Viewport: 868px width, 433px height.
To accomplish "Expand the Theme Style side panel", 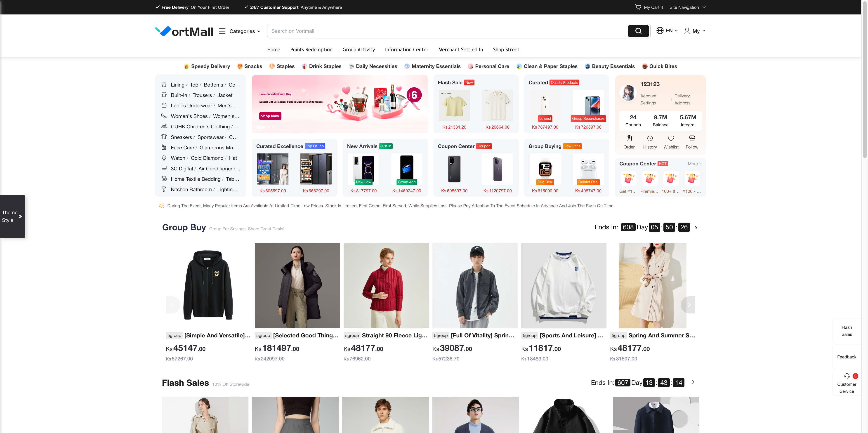I will pyautogui.click(x=12, y=216).
